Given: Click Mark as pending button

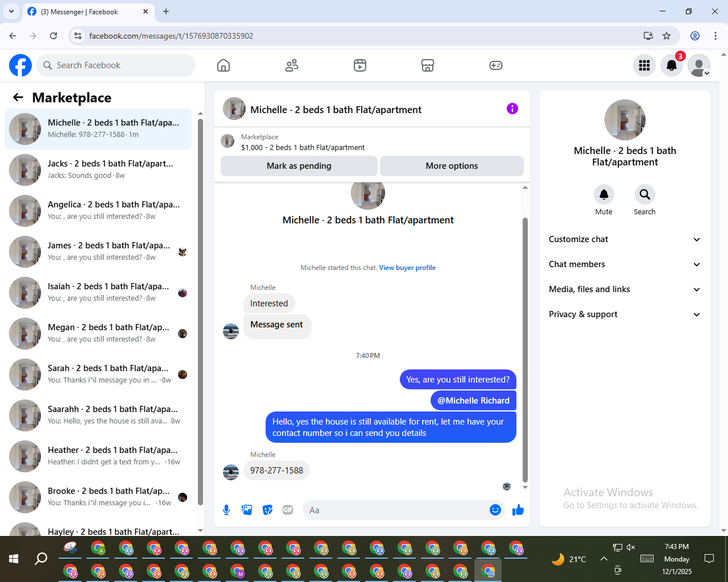Looking at the screenshot, I should 299,166.
